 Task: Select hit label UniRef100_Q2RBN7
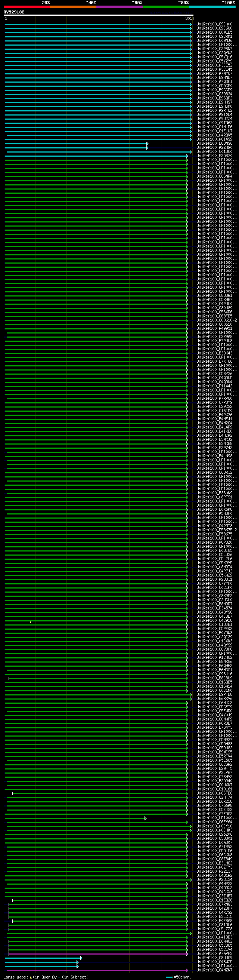coord(214,49)
